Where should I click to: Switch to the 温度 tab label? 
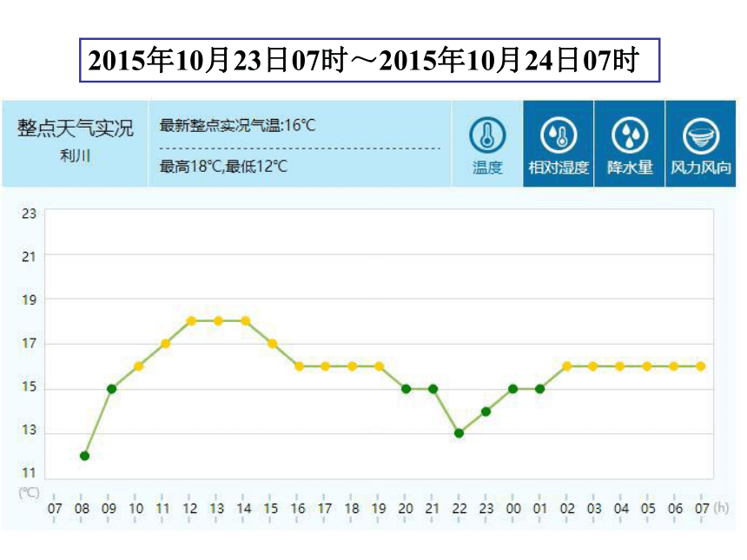[x=487, y=168]
